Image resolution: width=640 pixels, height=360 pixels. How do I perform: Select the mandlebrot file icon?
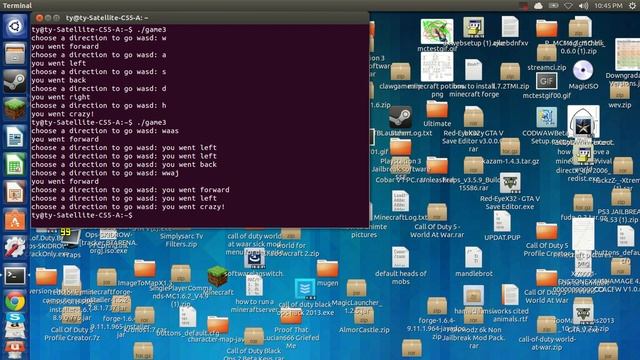coord(473,258)
